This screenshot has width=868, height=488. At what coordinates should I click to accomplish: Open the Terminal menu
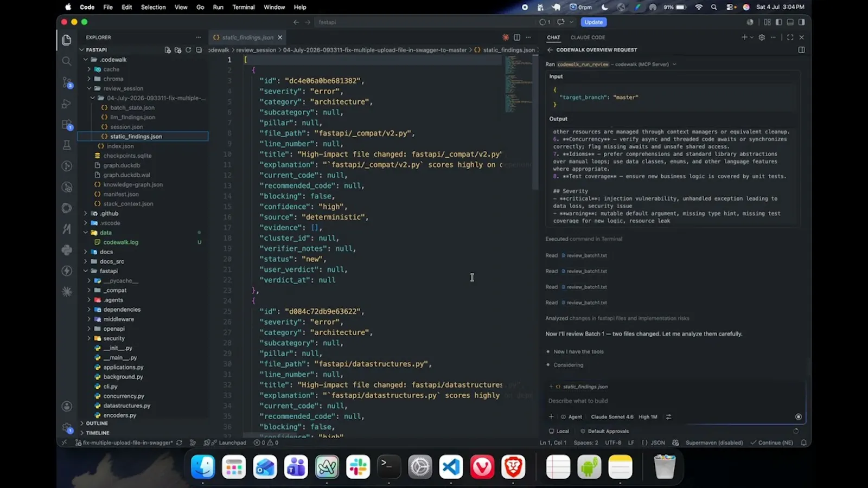244,7
